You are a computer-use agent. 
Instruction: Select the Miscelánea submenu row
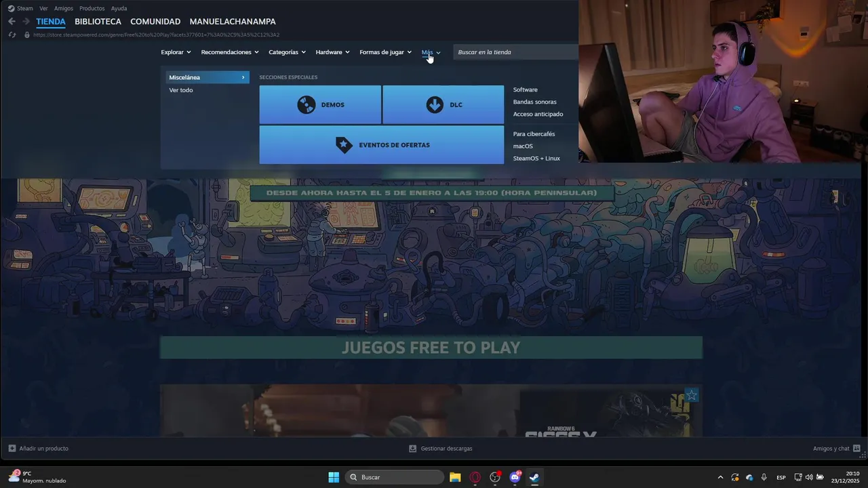coord(208,77)
